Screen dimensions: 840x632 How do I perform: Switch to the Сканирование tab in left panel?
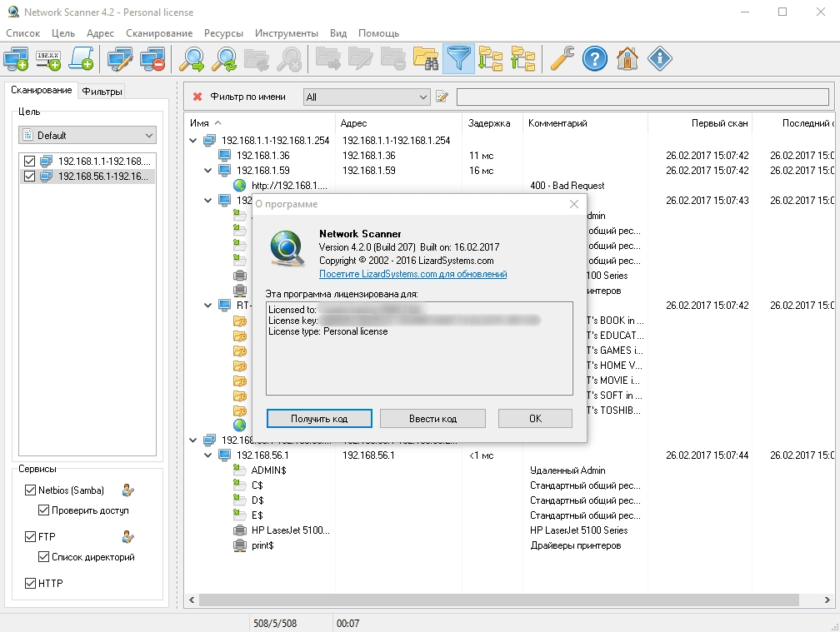pos(42,90)
